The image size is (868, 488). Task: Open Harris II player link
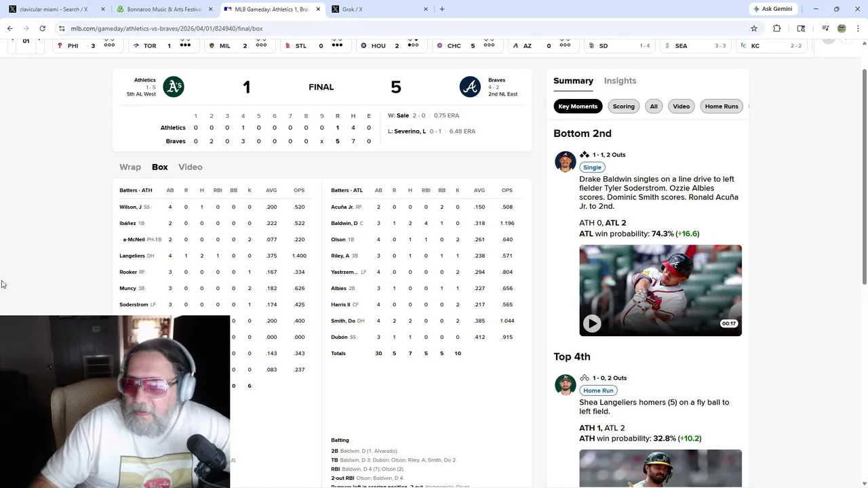tap(340, 304)
